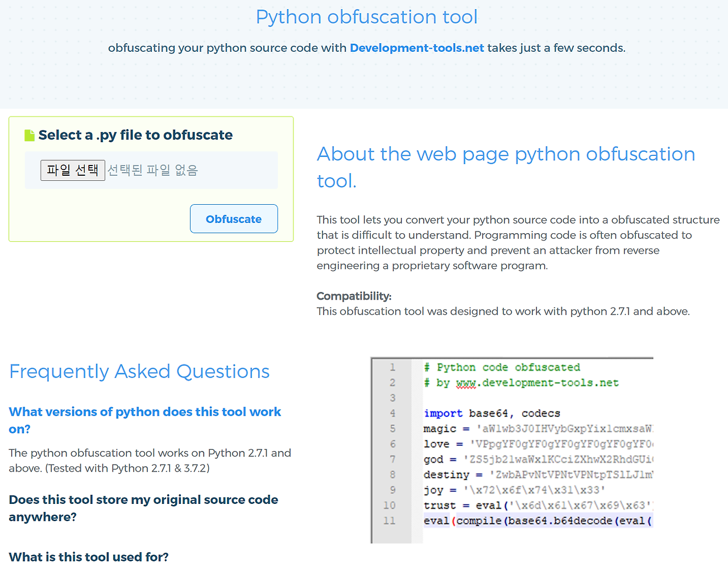Expand 'What is this tool used for?' question

coord(89,557)
